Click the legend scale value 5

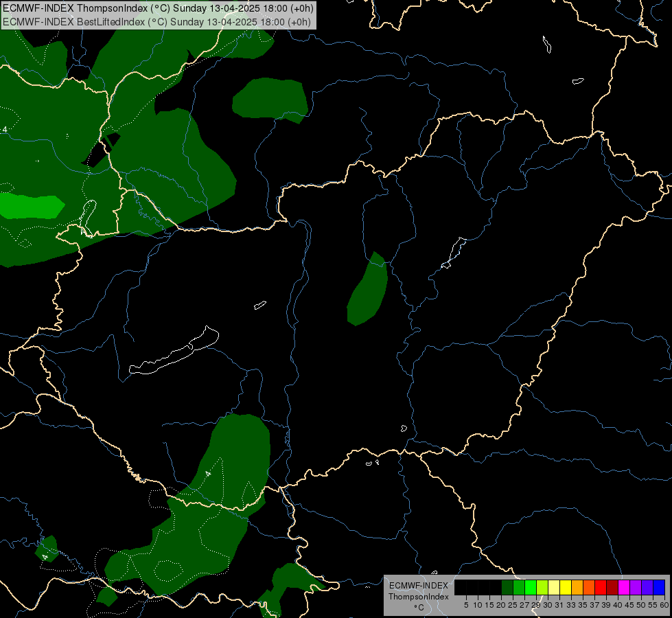tap(466, 605)
